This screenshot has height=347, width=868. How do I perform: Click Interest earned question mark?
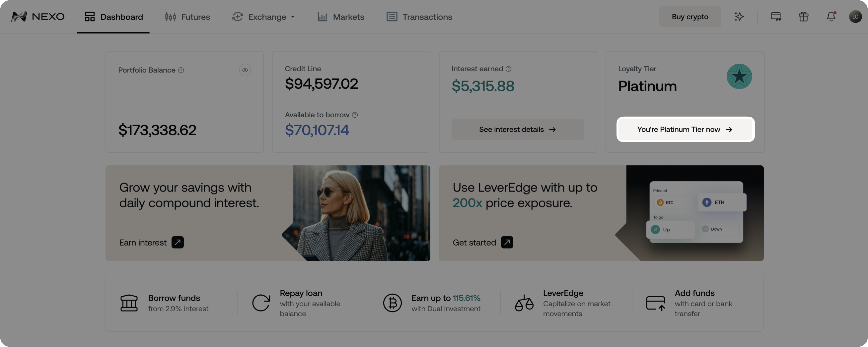coord(508,69)
